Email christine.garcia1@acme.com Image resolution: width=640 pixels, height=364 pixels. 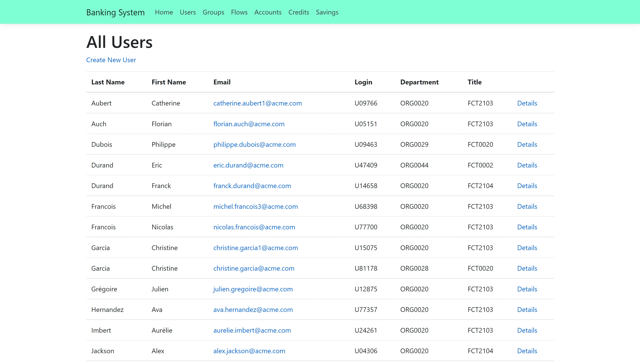tap(256, 248)
